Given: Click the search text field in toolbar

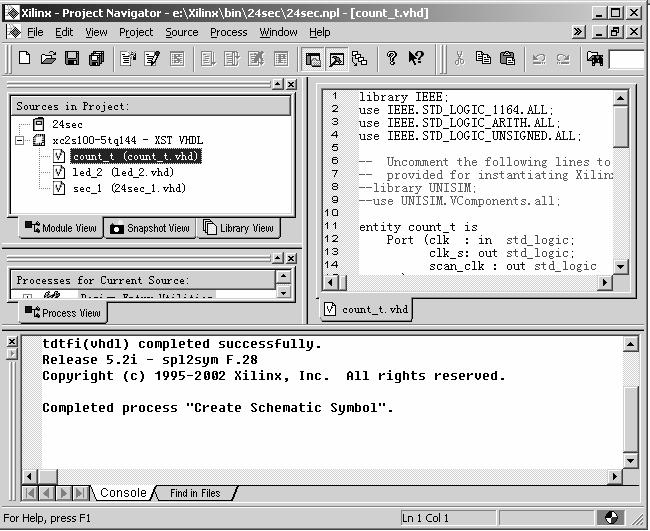Looking at the screenshot, I should point(626,60).
